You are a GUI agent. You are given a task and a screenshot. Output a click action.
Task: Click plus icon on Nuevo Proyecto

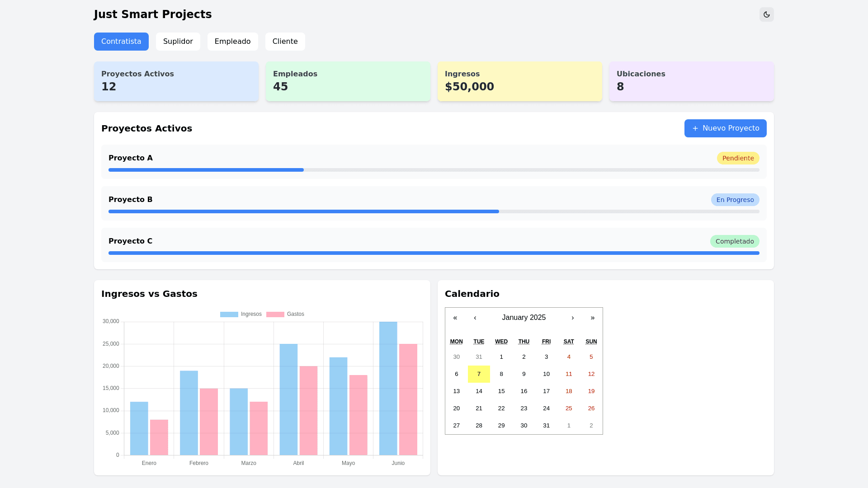pyautogui.click(x=695, y=128)
